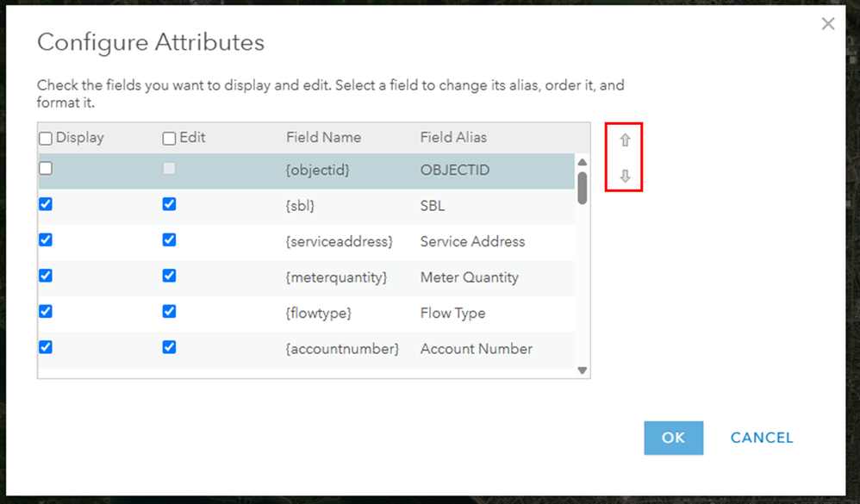Disable Edit for accountnumber field
860x504 pixels.
coord(169,347)
